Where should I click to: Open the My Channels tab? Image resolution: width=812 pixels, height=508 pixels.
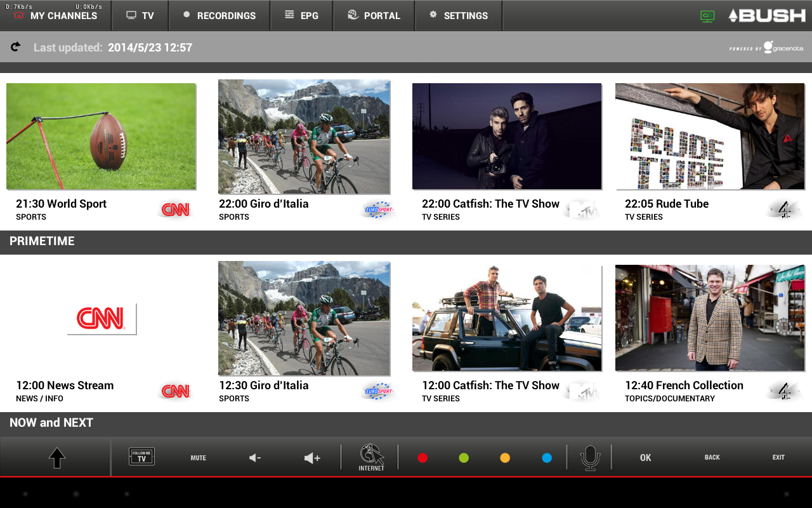click(56, 15)
